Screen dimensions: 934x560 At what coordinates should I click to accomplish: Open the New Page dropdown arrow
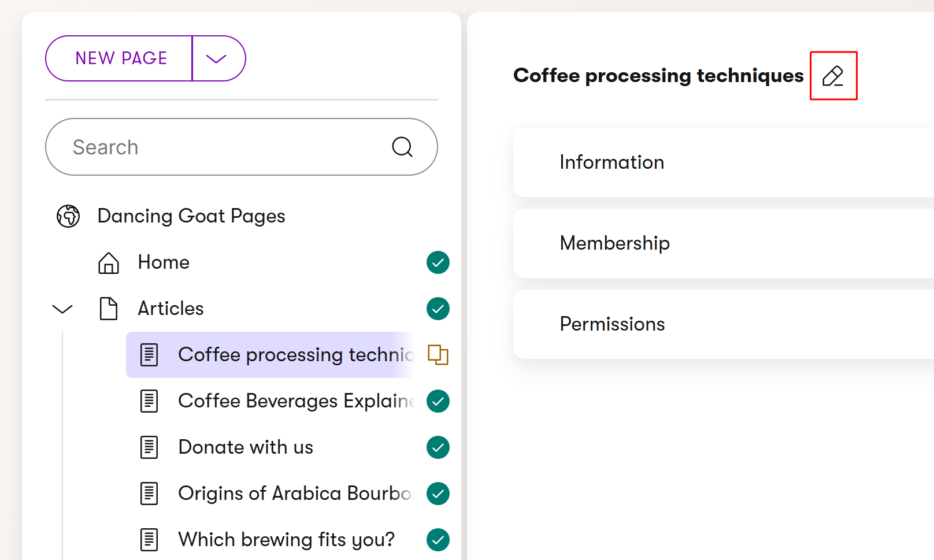pyautogui.click(x=217, y=58)
